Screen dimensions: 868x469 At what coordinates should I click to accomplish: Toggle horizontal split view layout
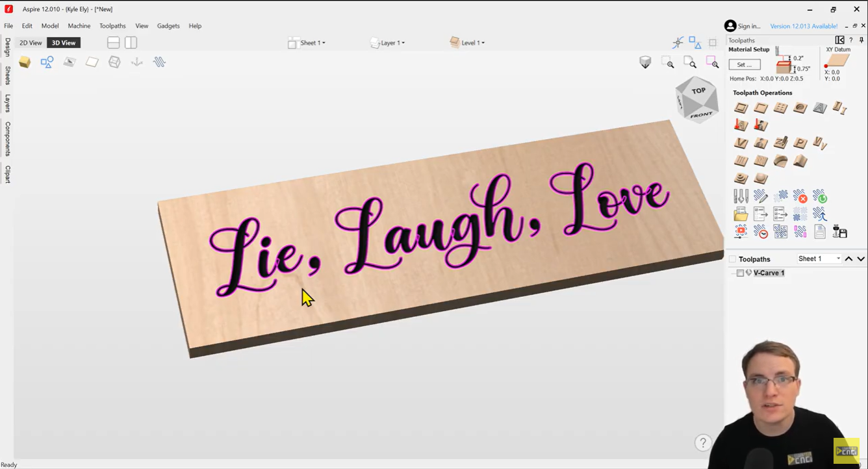(x=113, y=43)
